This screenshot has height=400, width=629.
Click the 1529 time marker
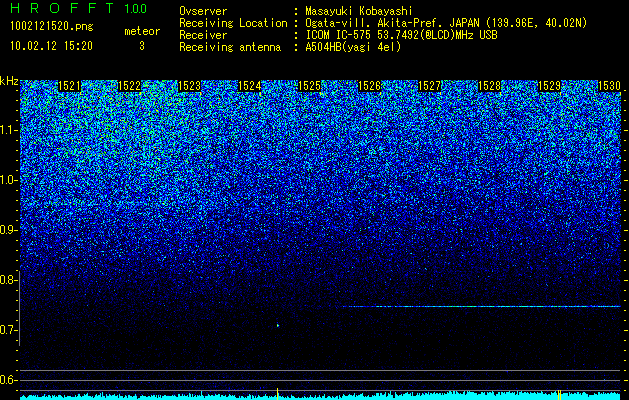[x=550, y=86]
